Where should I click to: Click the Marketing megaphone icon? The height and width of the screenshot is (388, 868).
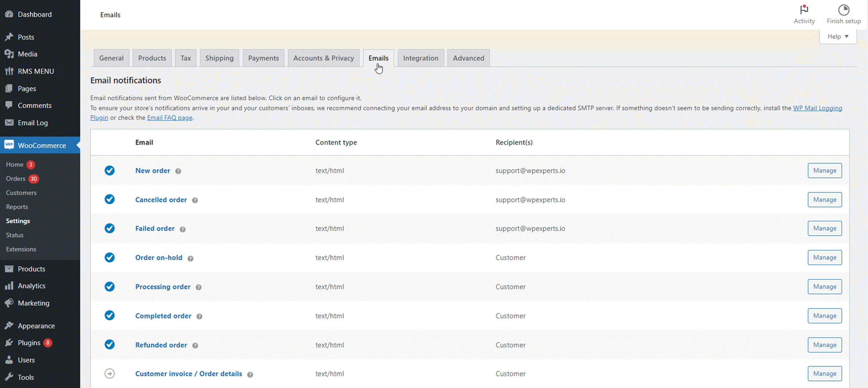tap(9, 303)
